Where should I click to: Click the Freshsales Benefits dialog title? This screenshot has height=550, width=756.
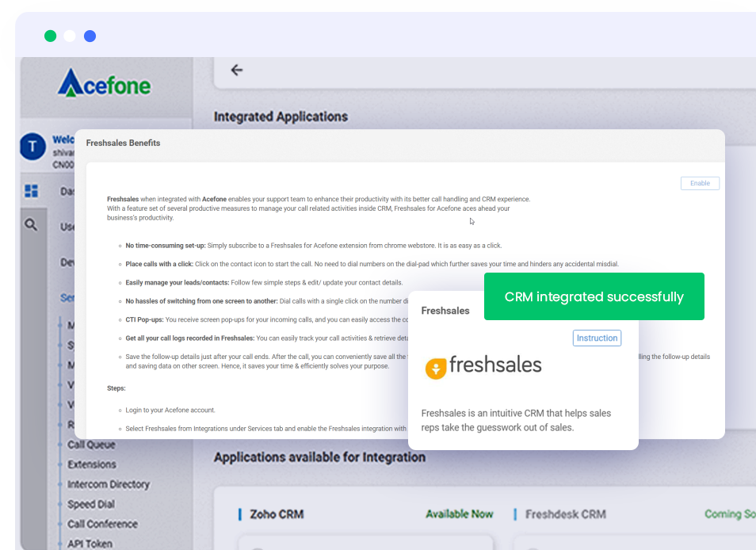pyautogui.click(x=123, y=143)
